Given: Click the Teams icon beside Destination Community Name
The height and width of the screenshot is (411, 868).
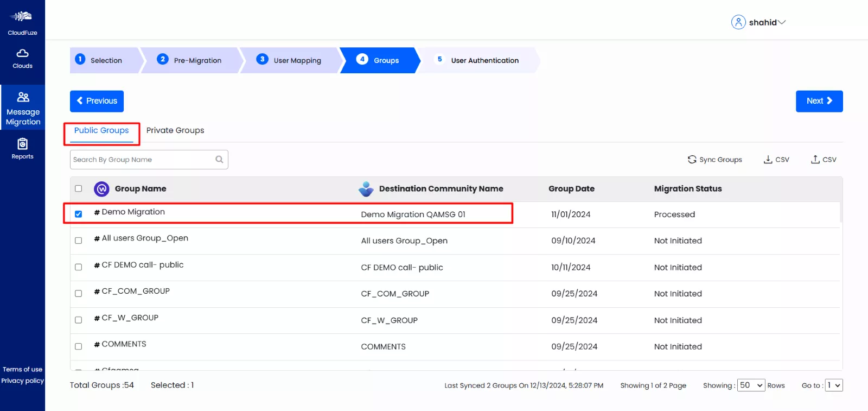Looking at the screenshot, I should (x=366, y=189).
